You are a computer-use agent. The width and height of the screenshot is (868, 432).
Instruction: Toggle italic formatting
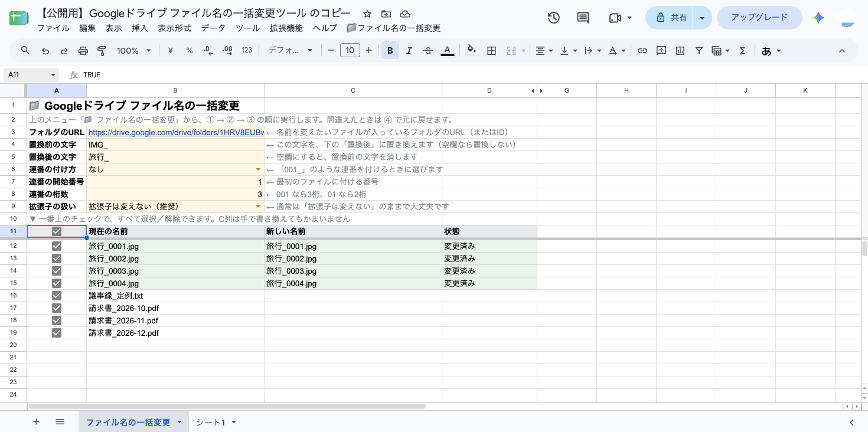tap(409, 51)
